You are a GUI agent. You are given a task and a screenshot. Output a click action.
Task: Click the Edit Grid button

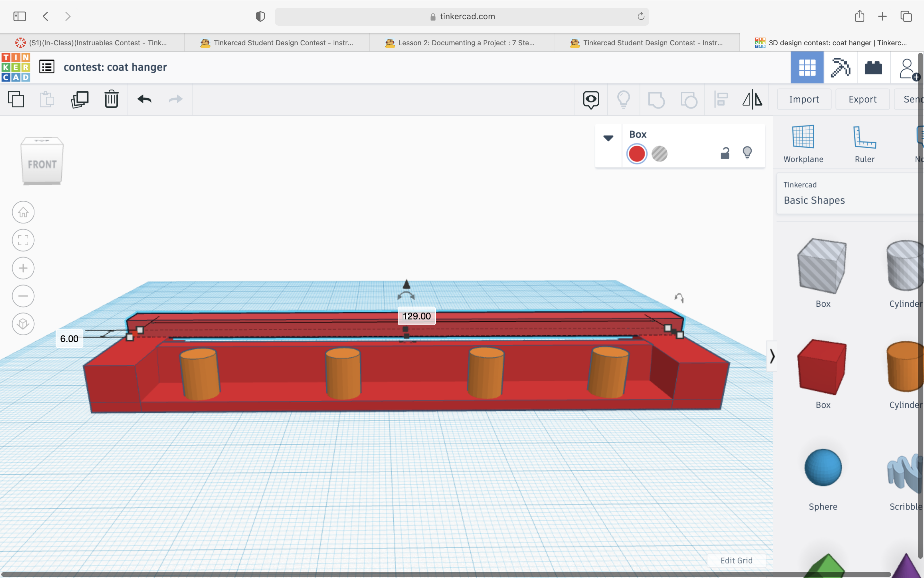point(736,560)
